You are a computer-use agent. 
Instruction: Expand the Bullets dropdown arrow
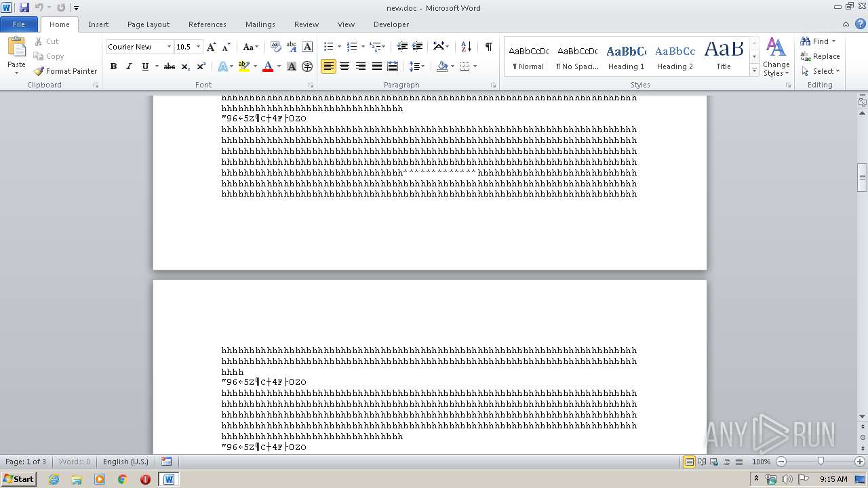[x=339, y=47]
